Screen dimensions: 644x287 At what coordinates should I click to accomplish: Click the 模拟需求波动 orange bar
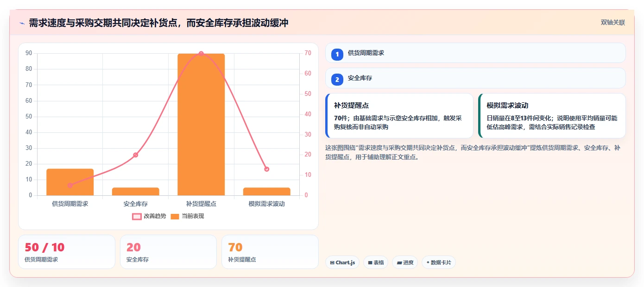tap(267, 192)
